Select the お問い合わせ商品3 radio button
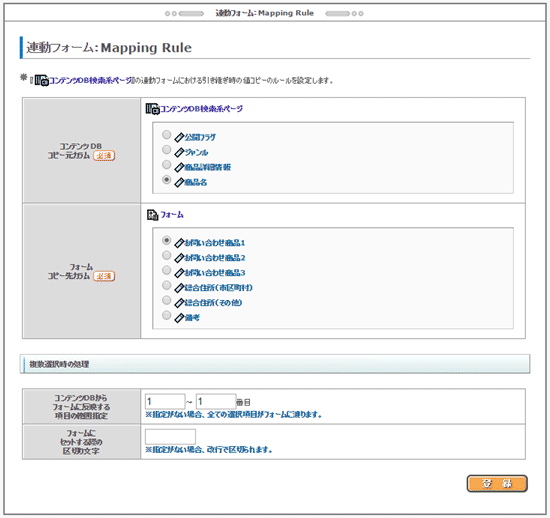Viewport: 550px width, 518px height. (x=167, y=270)
